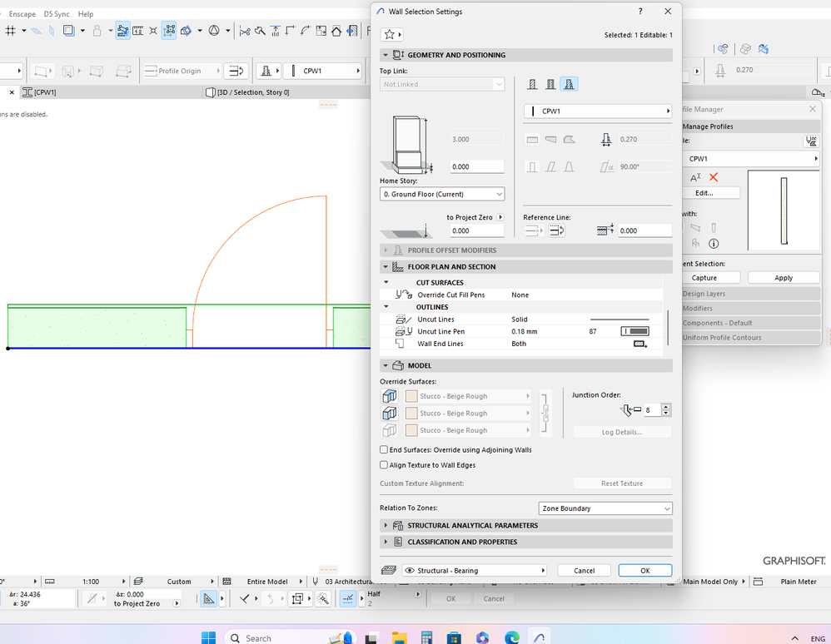Select the composite wall structure icon
The width and height of the screenshot is (831, 644).
point(550,84)
